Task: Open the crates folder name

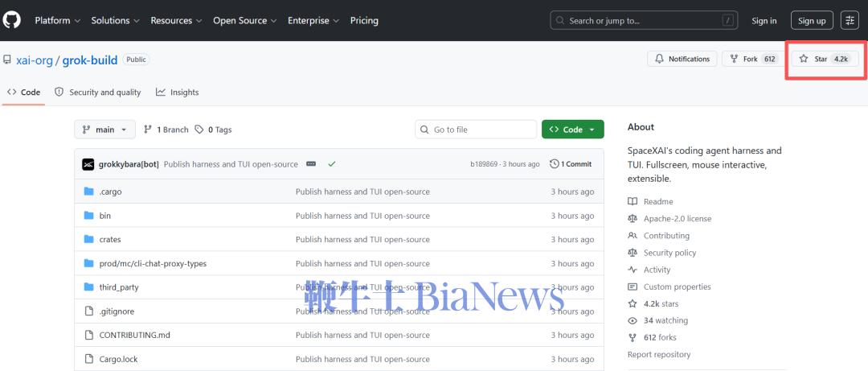Action: tap(110, 239)
